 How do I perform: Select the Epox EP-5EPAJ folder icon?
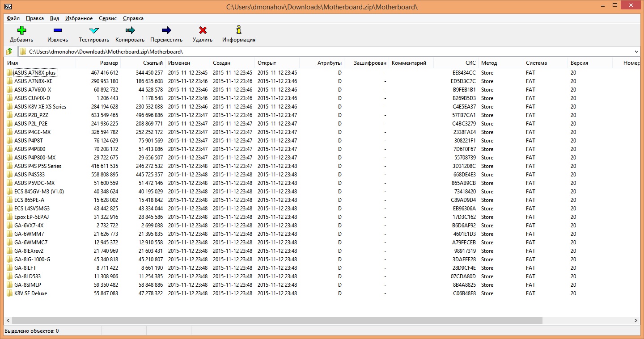pyautogui.click(x=9, y=217)
